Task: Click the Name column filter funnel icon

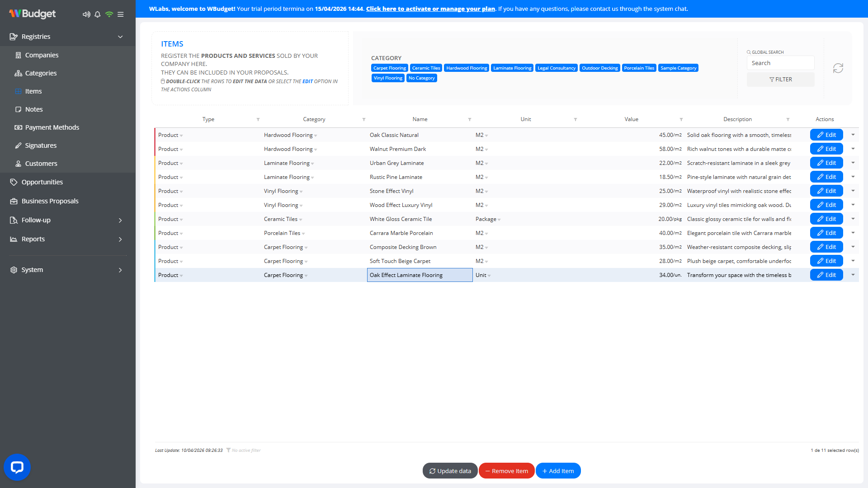Action: pyautogui.click(x=470, y=120)
